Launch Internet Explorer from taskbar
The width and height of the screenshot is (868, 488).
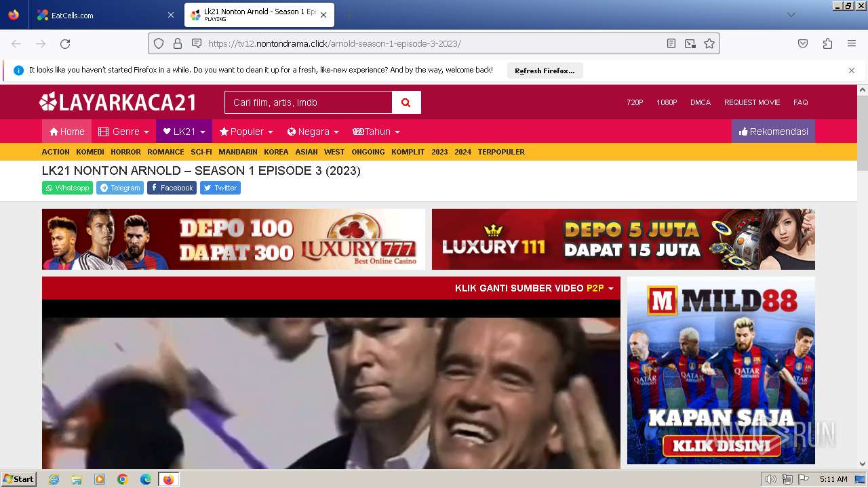pyautogui.click(x=54, y=479)
